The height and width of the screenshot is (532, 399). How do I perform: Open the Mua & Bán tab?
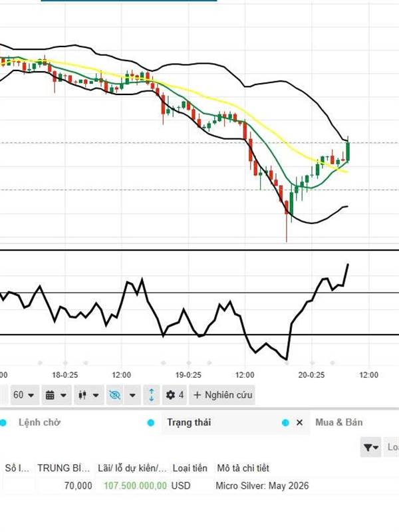click(x=339, y=422)
